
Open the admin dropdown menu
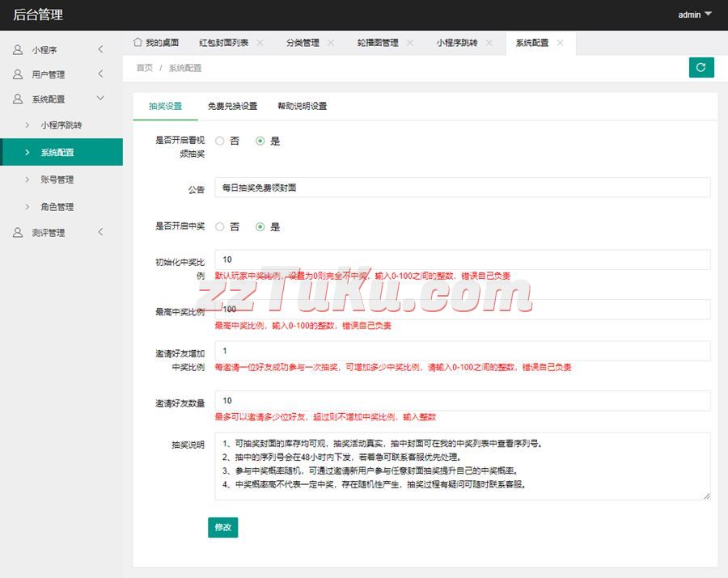695,15
